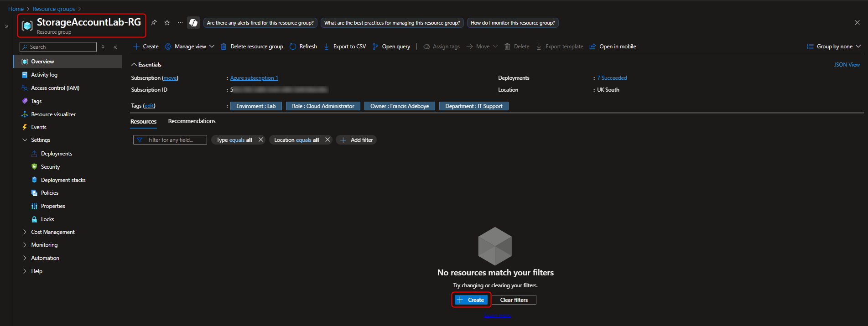The height and width of the screenshot is (326, 868).
Task: Toggle the menu expand/collapse arrows next to Search
Action: tap(103, 47)
